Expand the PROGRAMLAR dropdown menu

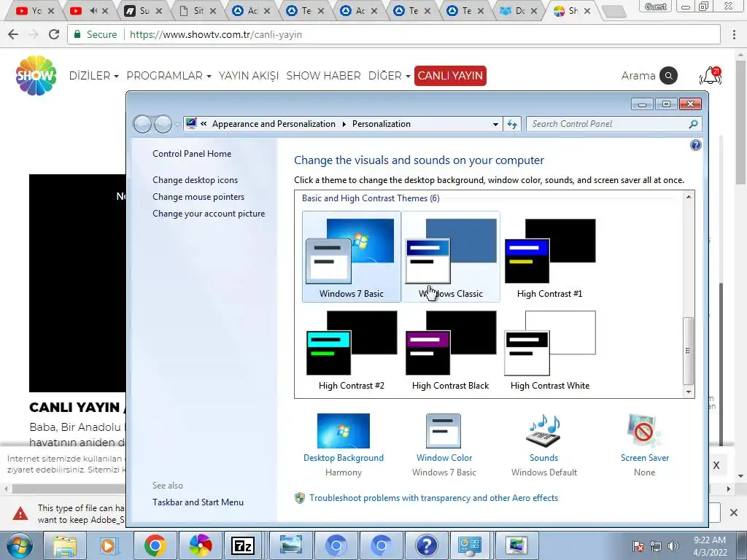pyautogui.click(x=169, y=76)
